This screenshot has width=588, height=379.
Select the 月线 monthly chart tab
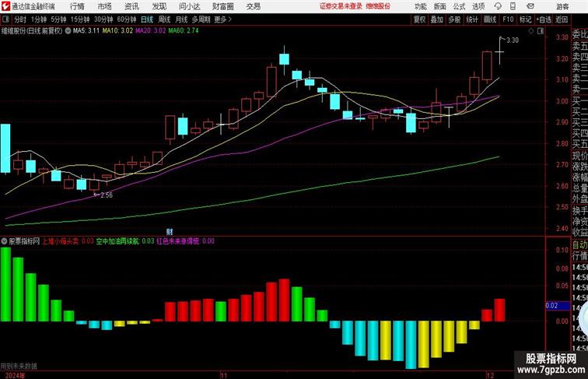pyautogui.click(x=181, y=19)
